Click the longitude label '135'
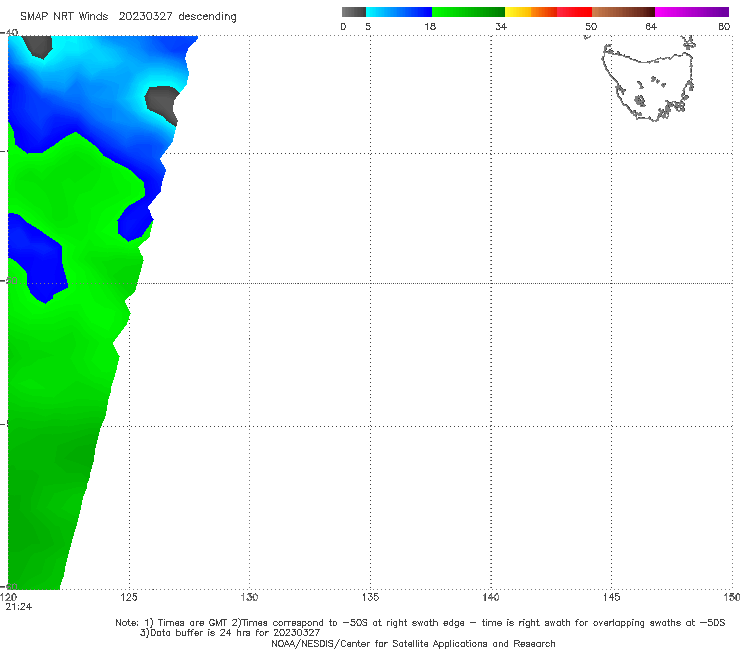The height and width of the screenshot is (650, 740). coord(370,597)
